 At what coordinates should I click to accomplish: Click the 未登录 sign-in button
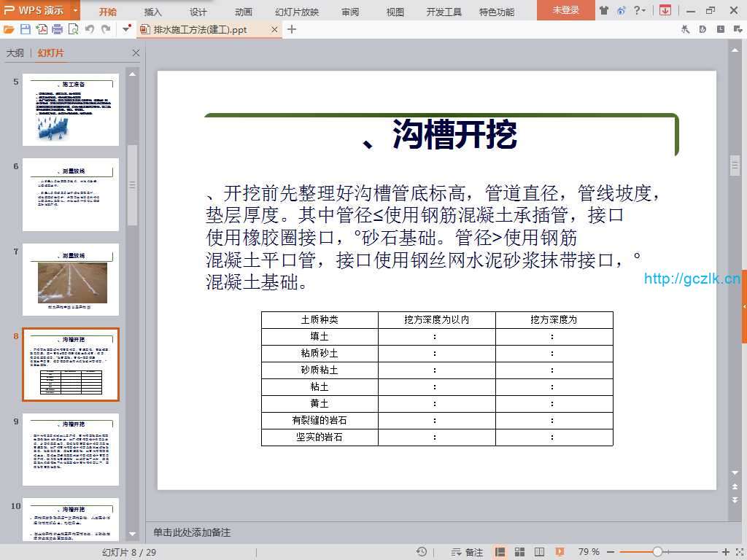(565, 10)
